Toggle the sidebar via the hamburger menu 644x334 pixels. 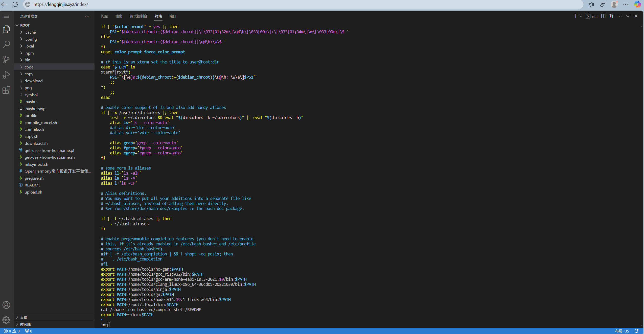pyautogui.click(x=6, y=16)
